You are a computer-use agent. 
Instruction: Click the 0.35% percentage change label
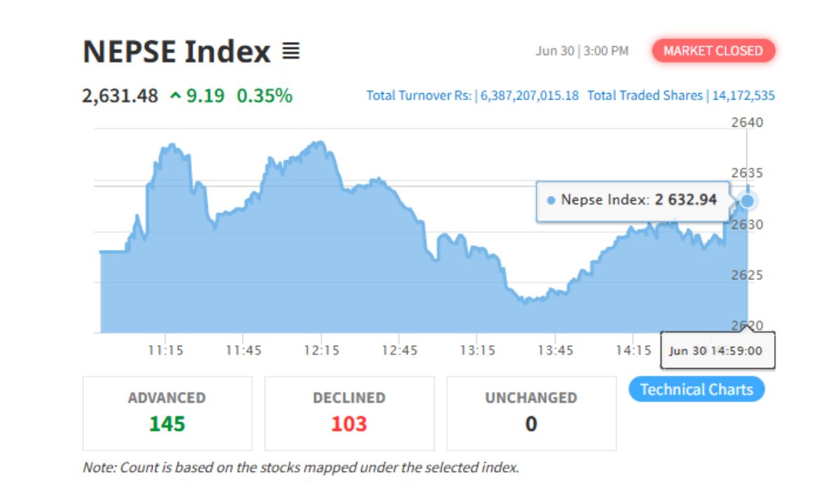[262, 96]
